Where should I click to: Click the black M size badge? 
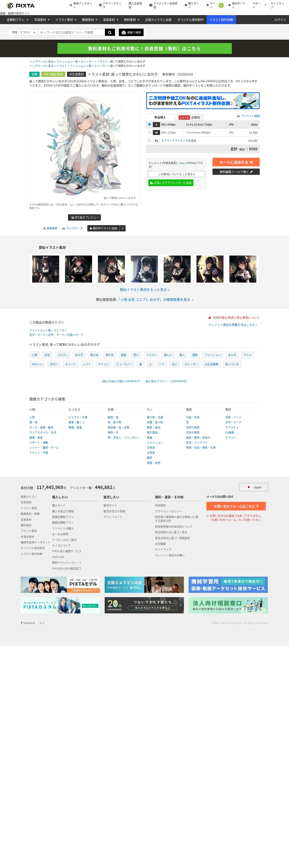click(156, 133)
